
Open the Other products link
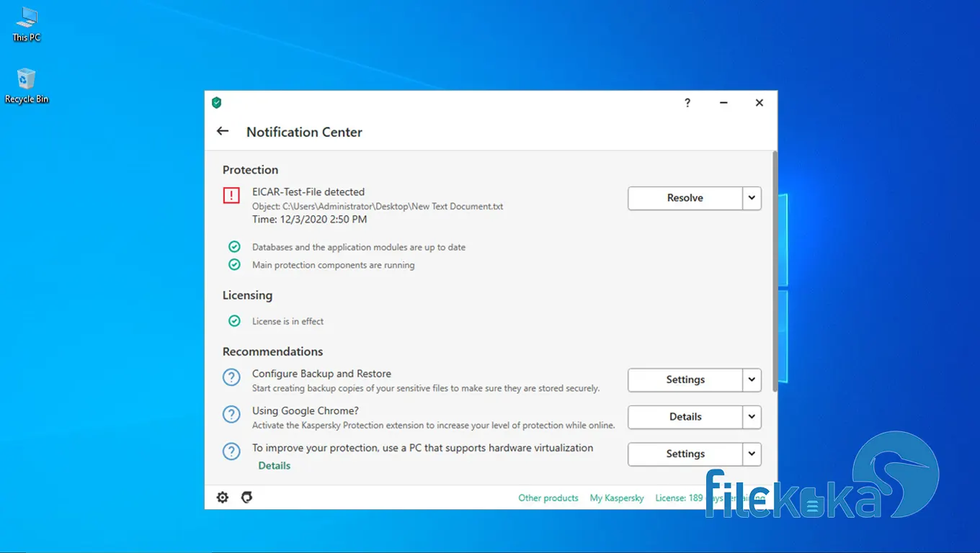point(548,498)
